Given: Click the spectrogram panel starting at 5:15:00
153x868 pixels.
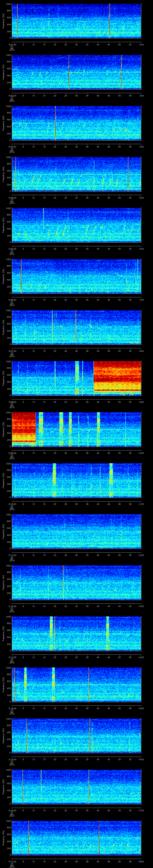Looking at the screenshot, I should 77,736.
